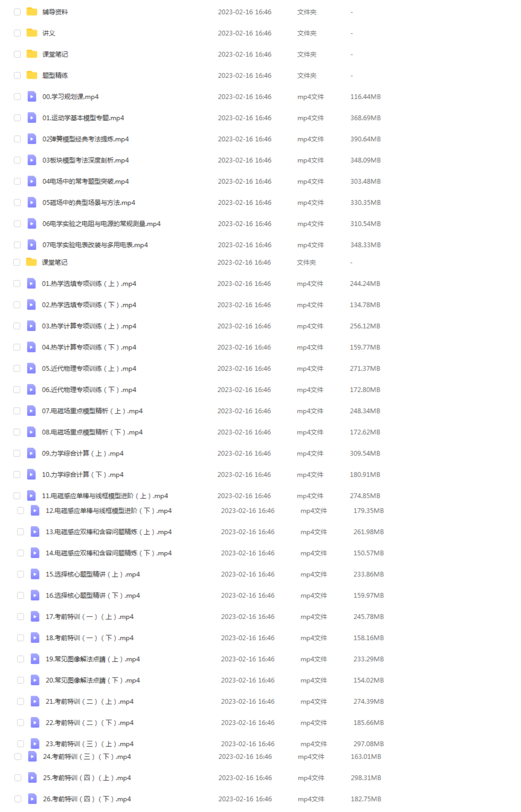The height and width of the screenshot is (812, 521).
Task: Tick checkbox for 01.运动学基本模型专题.mp4
Action: 17,118
